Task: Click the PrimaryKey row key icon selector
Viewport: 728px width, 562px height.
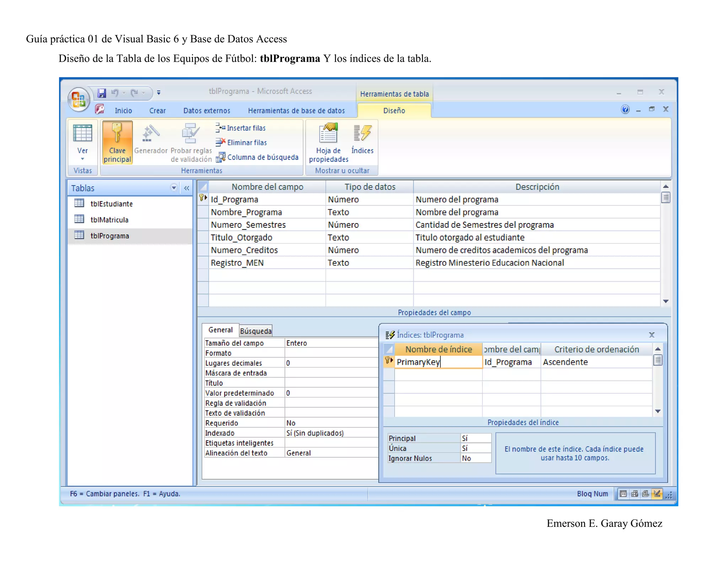Action: tap(389, 362)
